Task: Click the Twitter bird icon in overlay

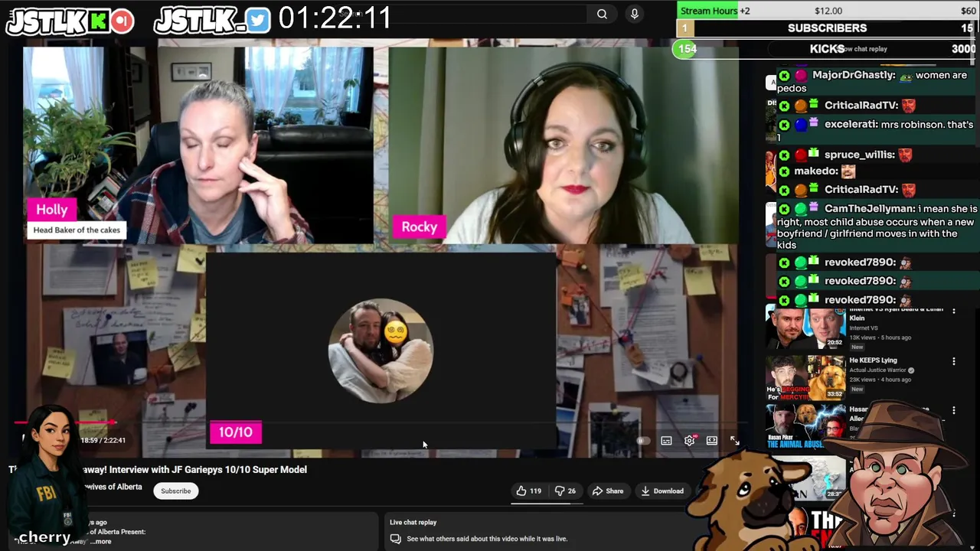Action: pyautogui.click(x=258, y=21)
